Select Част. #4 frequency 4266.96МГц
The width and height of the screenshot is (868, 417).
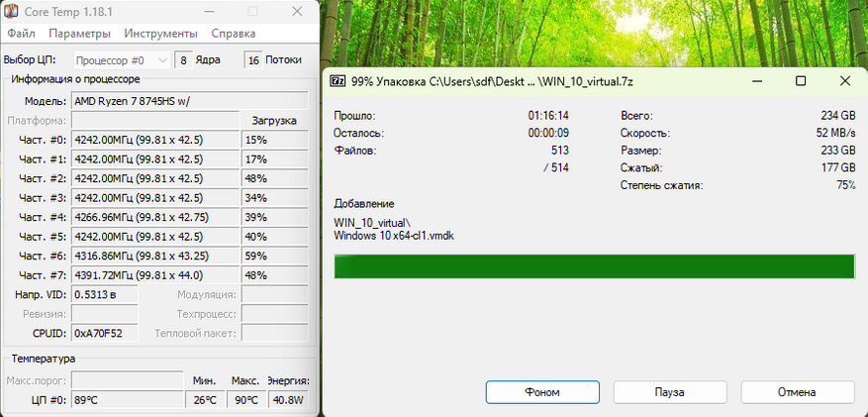[x=155, y=217]
